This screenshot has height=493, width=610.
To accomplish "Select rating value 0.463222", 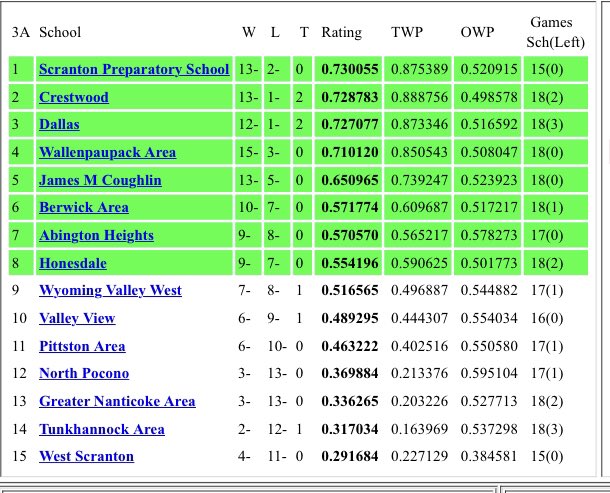I will (350, 346).
